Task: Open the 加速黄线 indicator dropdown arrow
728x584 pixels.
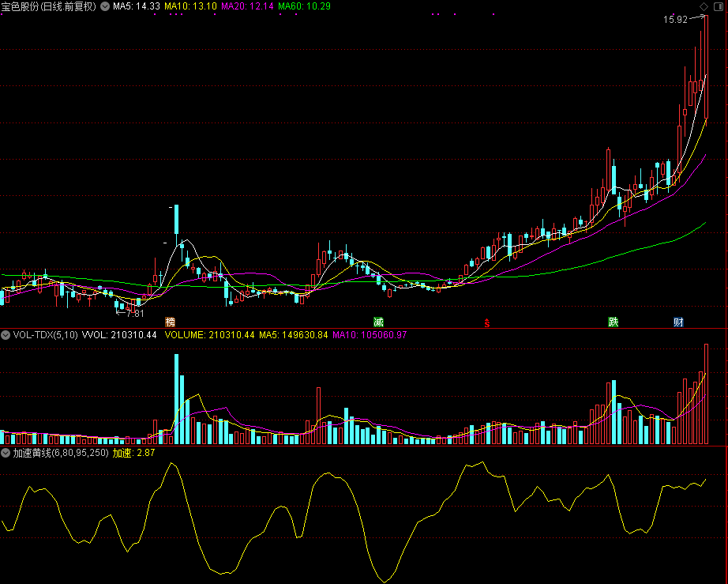Action: click(6, 453)
